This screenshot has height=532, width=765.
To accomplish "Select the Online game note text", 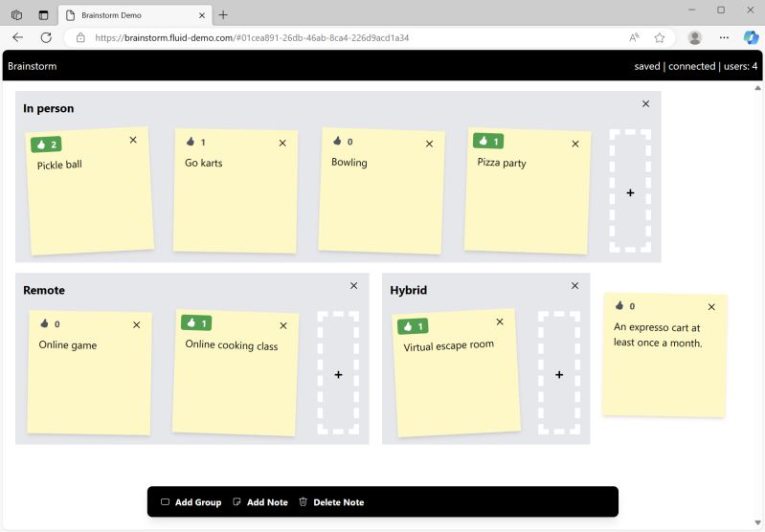I will pyautogui.click(x=68, y=345).
